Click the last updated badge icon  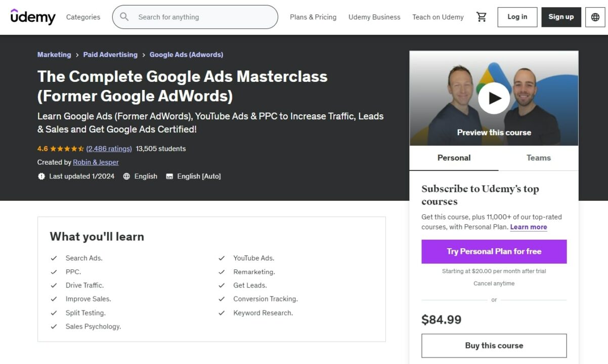(x=41, y=176)
